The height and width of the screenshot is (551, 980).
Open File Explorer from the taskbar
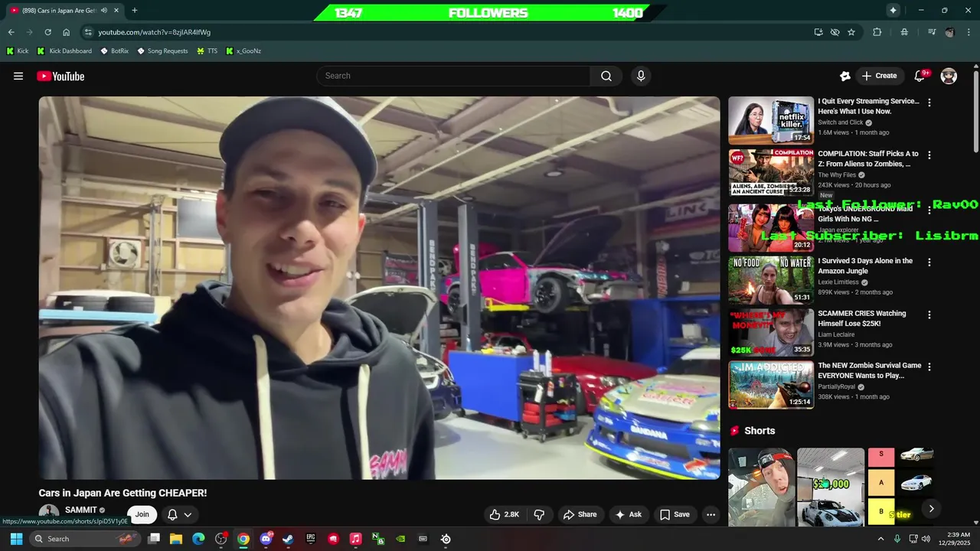click(x=176, y=539)
